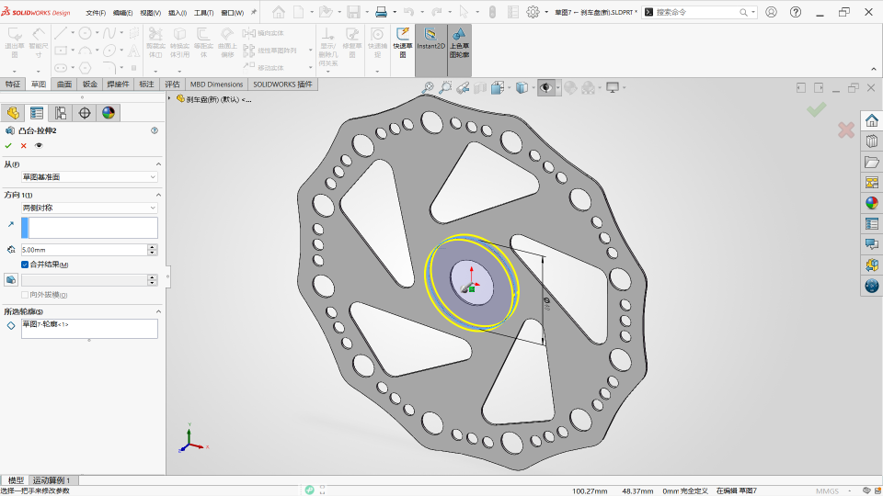Open the 文件(F) menu
Image resolution: width=883 pixels, height=496 pixels.
96,12
